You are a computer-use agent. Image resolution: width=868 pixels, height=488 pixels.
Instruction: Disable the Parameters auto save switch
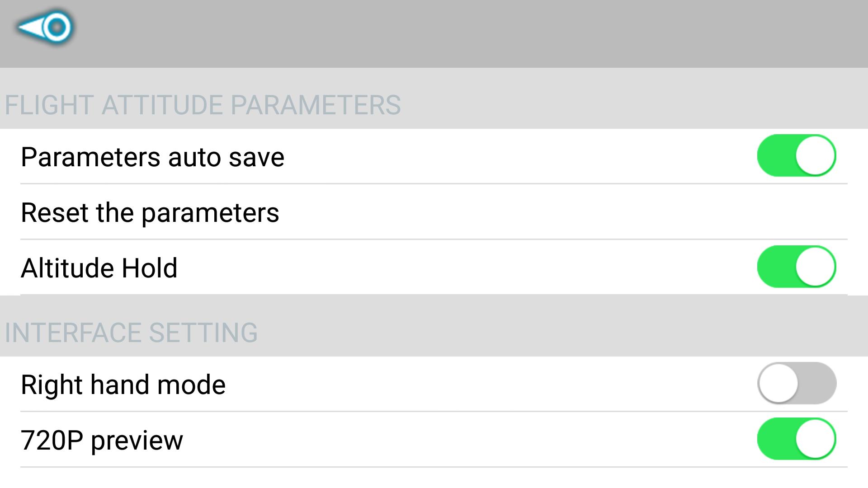[x=797, y=155]
